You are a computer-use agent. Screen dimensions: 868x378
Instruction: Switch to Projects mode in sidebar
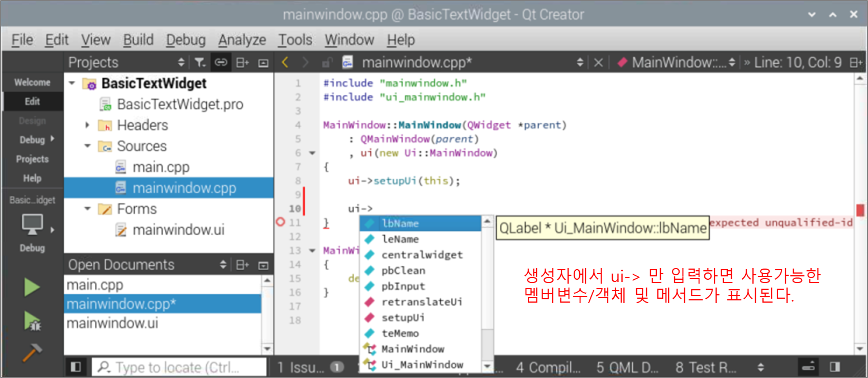(x=32, y=159)
